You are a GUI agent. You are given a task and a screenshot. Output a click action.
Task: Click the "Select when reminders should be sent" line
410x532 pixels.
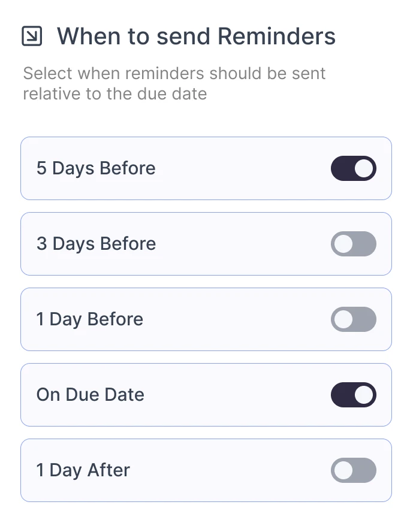[174, 74]
